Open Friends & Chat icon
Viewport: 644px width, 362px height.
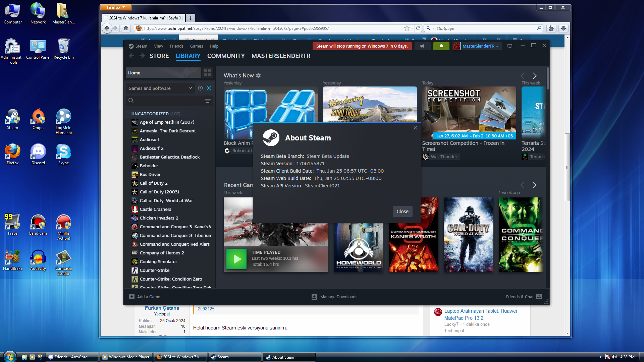[x=539, y=297]
